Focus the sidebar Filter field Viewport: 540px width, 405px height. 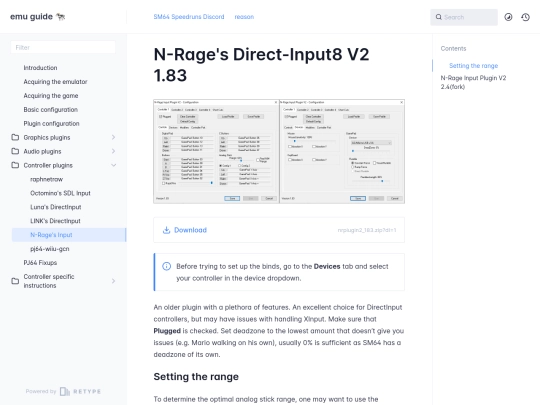[63, 47]
